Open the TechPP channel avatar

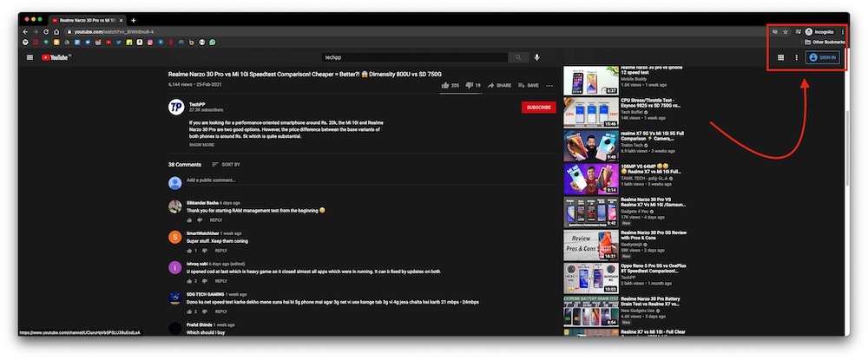click(x=176, y=108)
